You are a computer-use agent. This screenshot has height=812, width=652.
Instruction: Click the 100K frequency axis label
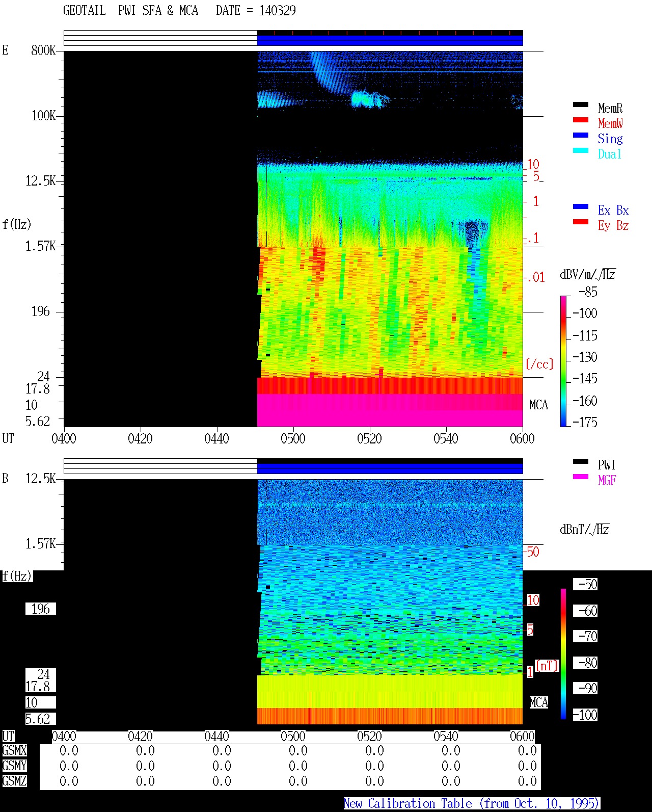point(43,115)
